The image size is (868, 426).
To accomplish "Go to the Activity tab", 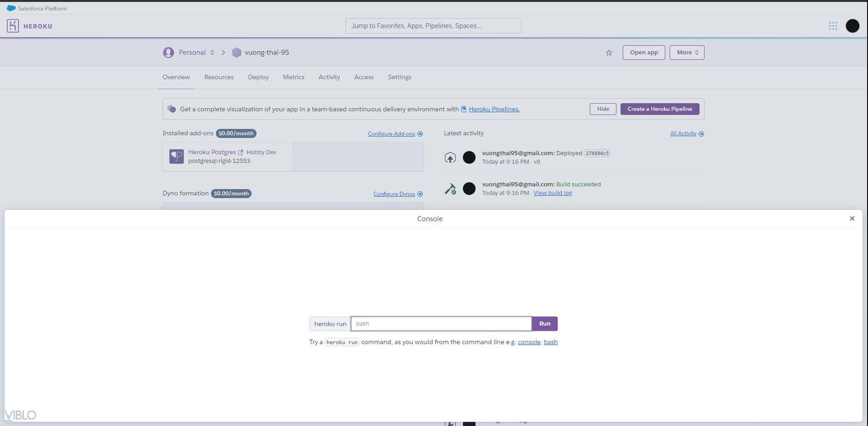I will pos(329,77).
